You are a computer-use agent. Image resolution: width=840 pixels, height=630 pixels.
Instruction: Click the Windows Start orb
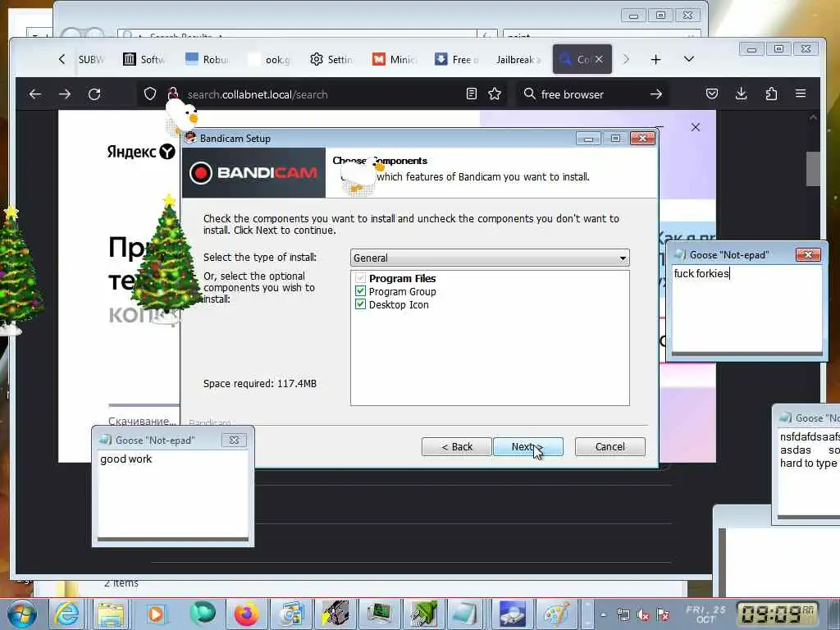[22, 614]
